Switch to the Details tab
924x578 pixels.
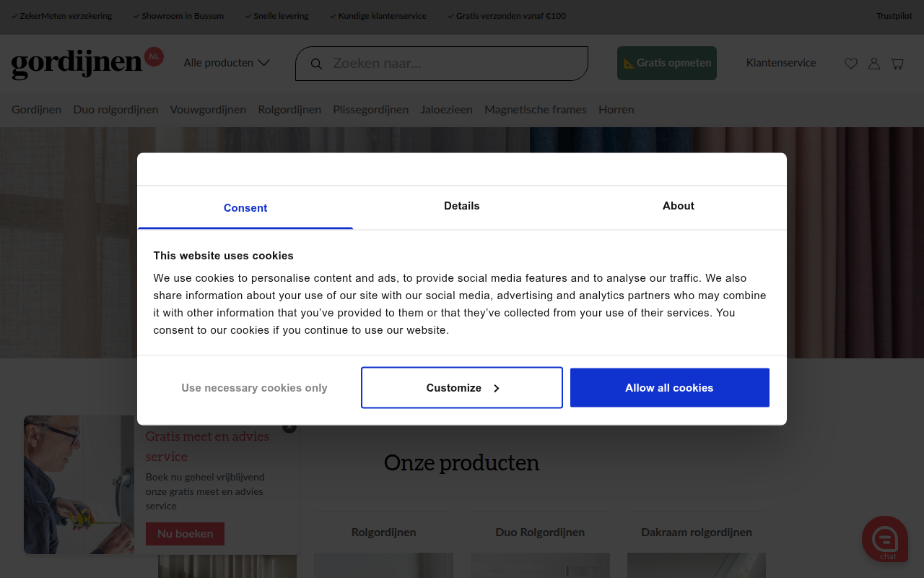462,206
